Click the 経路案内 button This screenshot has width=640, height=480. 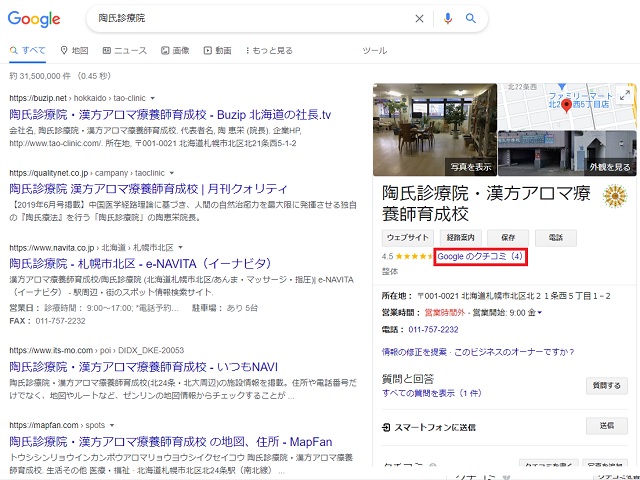click(x=460, y=238)
